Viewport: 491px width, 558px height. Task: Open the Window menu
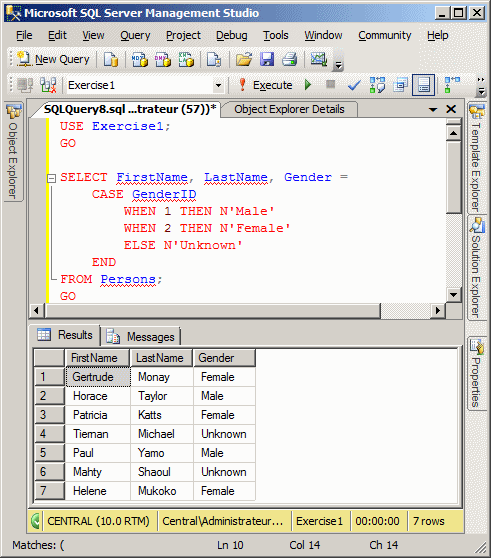pos(323,35)
